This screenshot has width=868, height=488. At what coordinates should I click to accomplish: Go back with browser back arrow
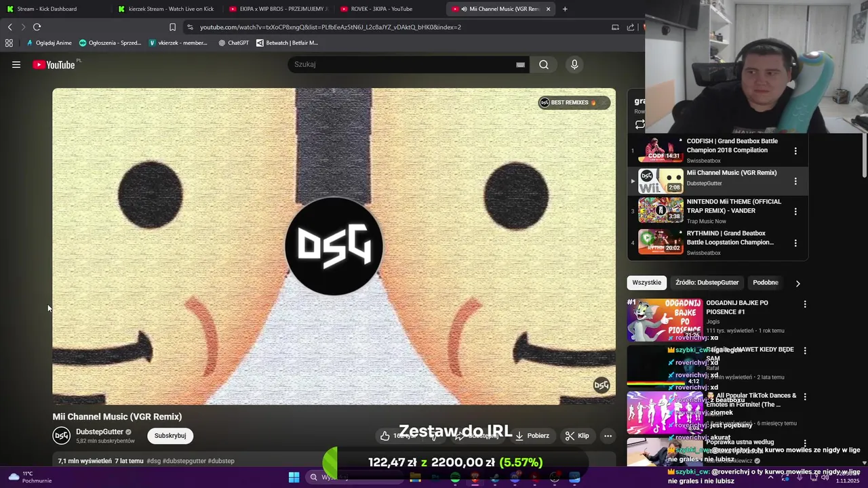pyautogui.click(x=9, y=27)
